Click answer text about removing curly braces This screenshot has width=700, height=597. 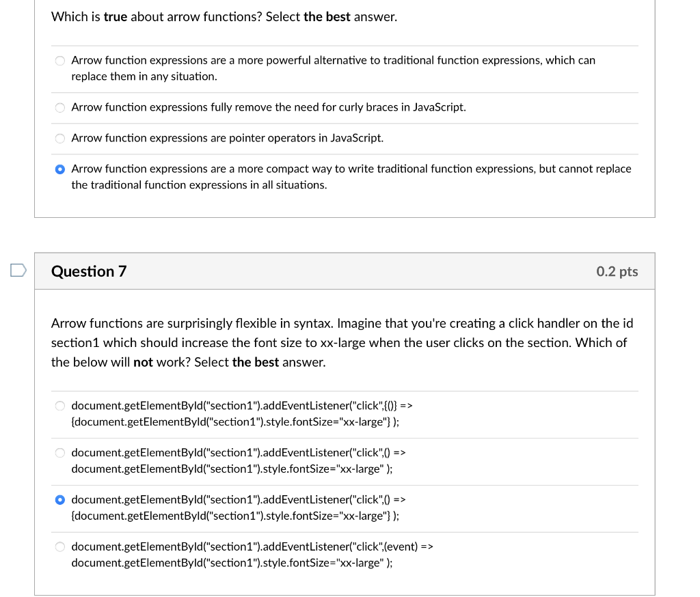[x=269, y=107]
